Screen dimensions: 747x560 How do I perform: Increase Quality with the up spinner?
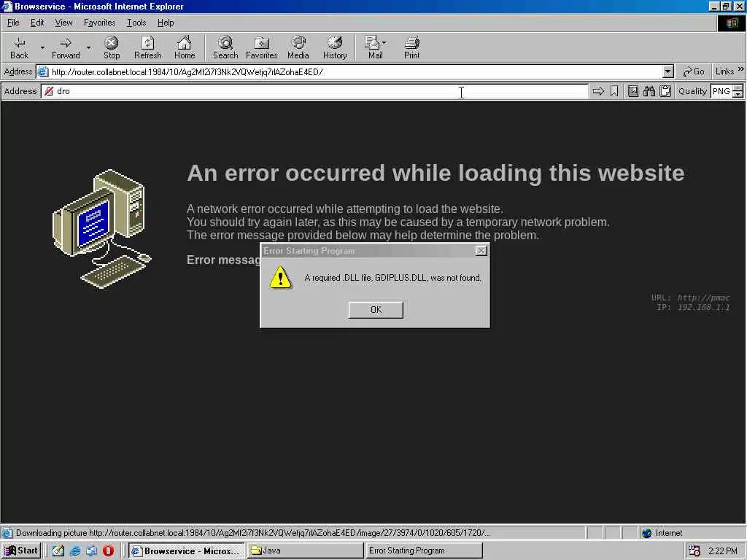(738, 87)
